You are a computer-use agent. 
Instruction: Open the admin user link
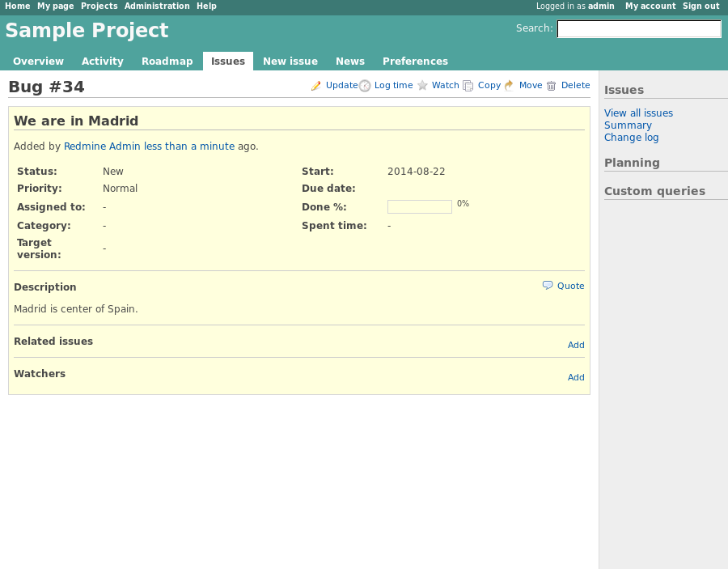click(x=601, y=6)
